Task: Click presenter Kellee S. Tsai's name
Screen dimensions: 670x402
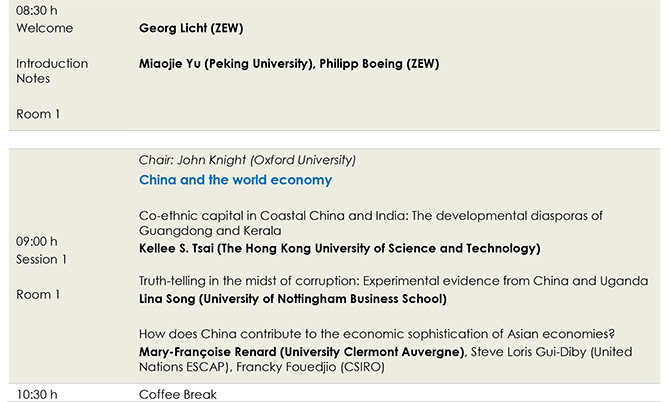Action: (x=339, y=248)
